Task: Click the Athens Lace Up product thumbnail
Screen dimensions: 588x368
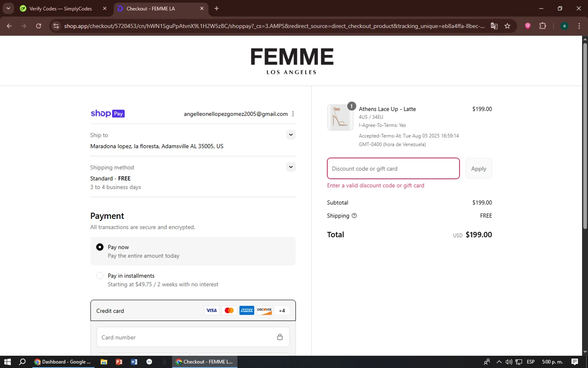Action: click(340, 117)
